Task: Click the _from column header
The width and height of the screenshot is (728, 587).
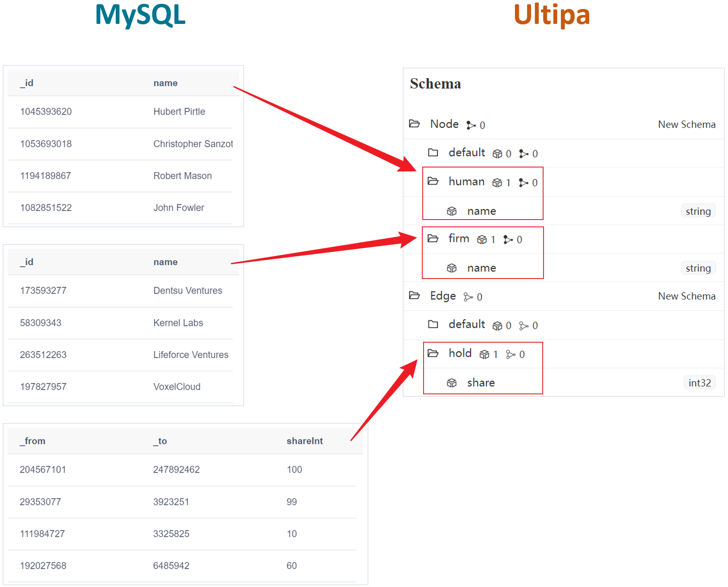Action: (32, 441)
